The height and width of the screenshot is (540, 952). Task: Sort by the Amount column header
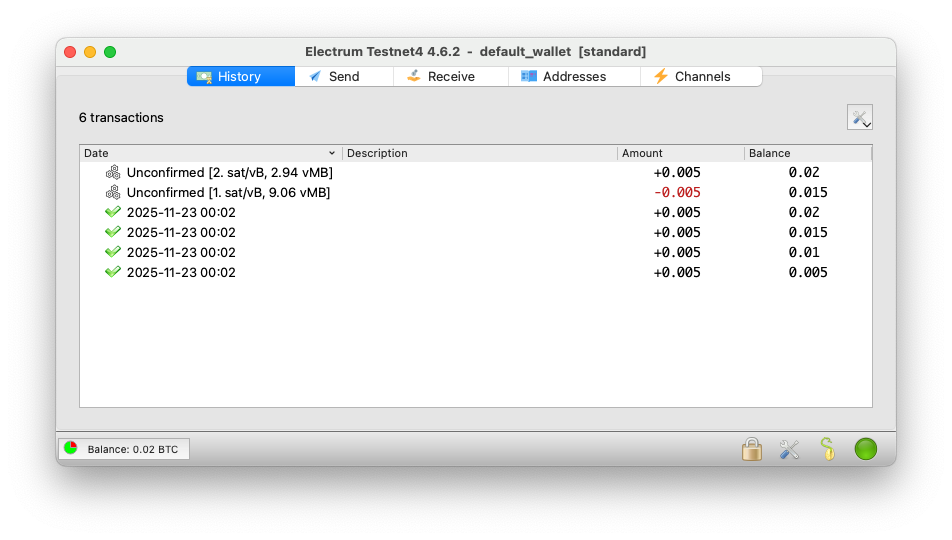(680, 153)
